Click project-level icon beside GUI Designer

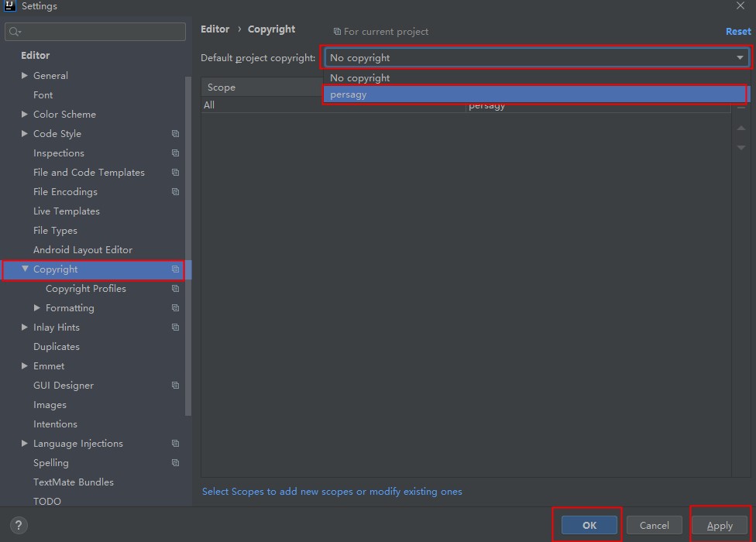coord(175,386)
